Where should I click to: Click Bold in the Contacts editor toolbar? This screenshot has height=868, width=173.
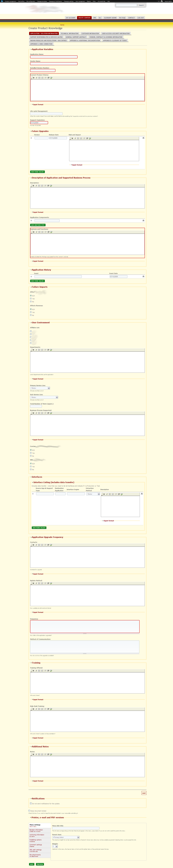33,545
